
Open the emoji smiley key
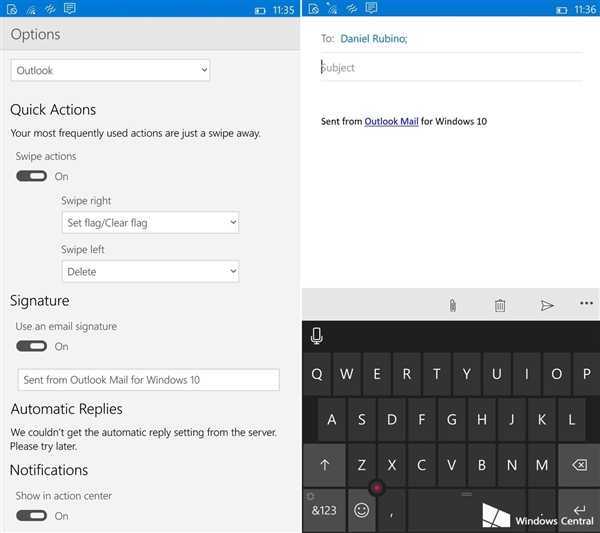click(361, 510)
